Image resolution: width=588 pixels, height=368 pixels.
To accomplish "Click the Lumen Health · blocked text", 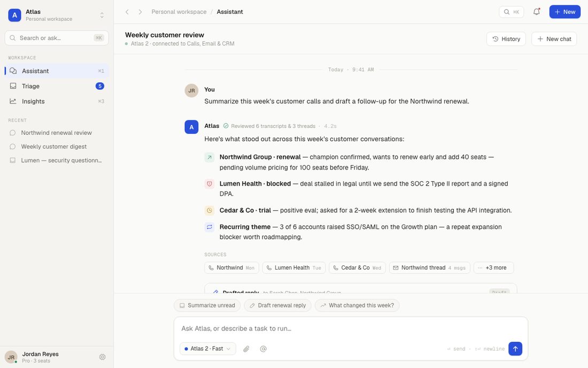I will click(256, 184).
